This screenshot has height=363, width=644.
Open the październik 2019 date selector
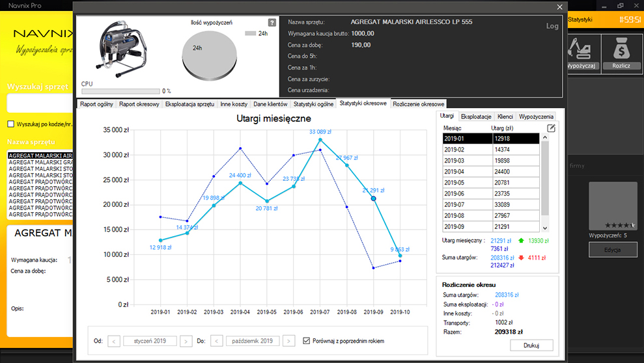click(x=253, y=342)
